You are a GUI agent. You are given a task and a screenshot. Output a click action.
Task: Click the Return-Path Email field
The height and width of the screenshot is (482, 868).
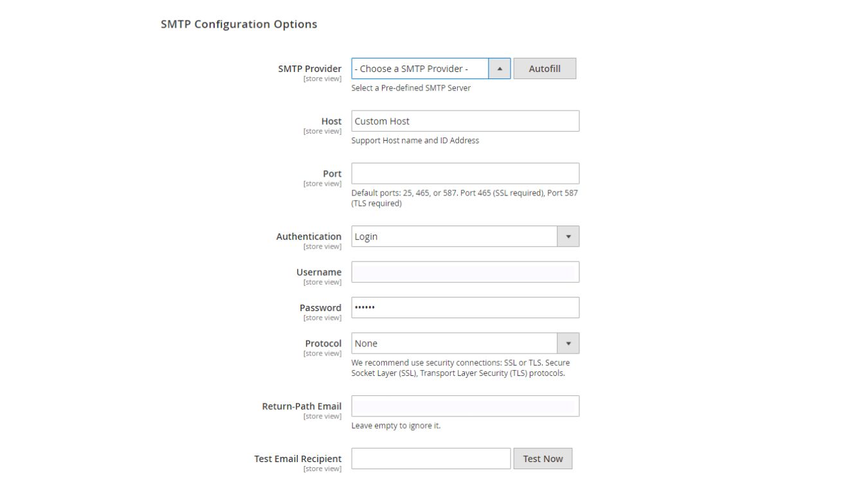click(x=464, y=406)
